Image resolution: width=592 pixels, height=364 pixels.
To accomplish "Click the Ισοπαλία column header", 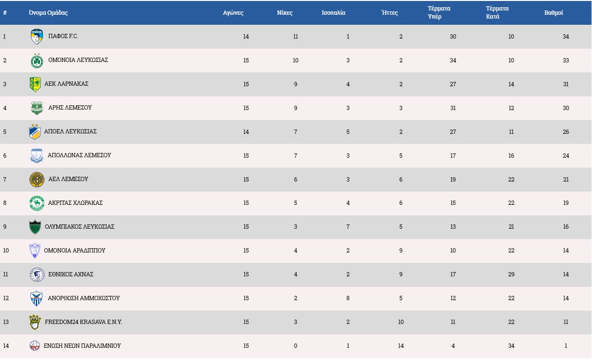I will (333, 13).
